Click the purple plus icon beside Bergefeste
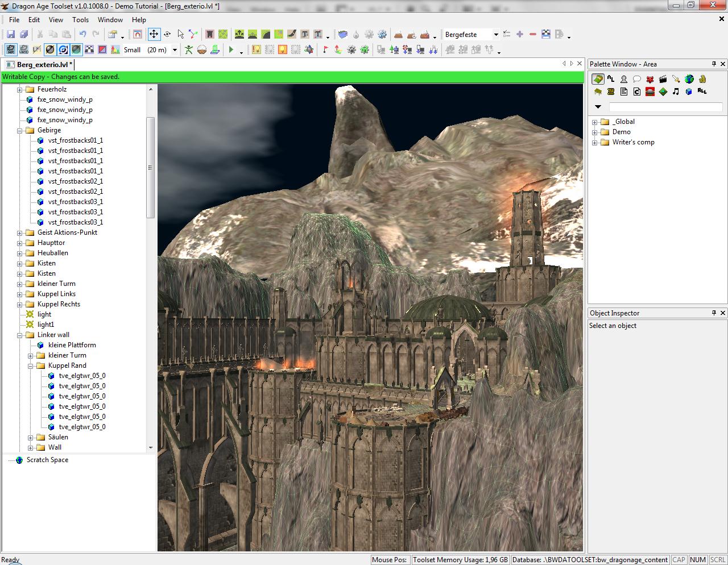728x565 pixels. [520, 35]
